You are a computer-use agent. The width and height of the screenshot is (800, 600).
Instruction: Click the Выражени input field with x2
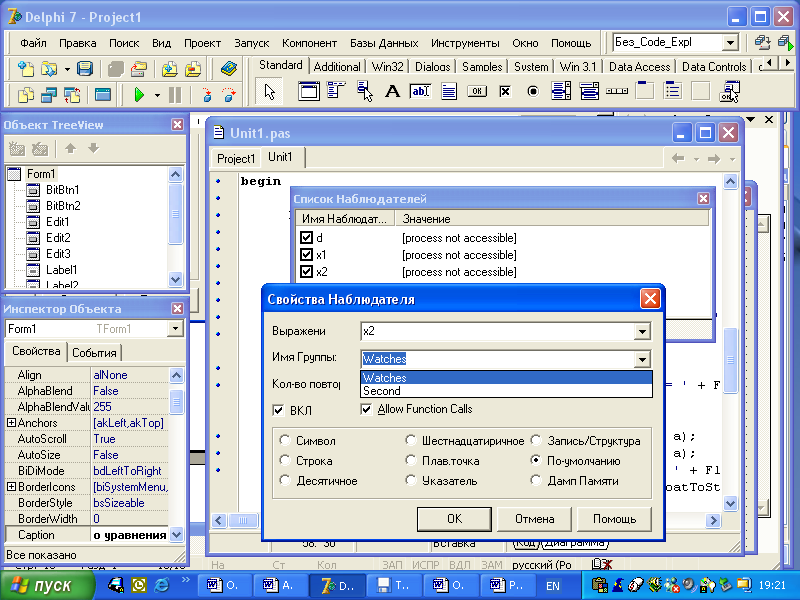pos(497,331)
